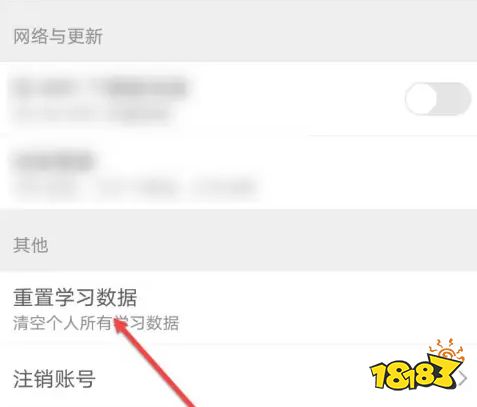Select the 网络与更新 section header
The height and width of the screenshot is (407, 477).
tap(58, 36)
